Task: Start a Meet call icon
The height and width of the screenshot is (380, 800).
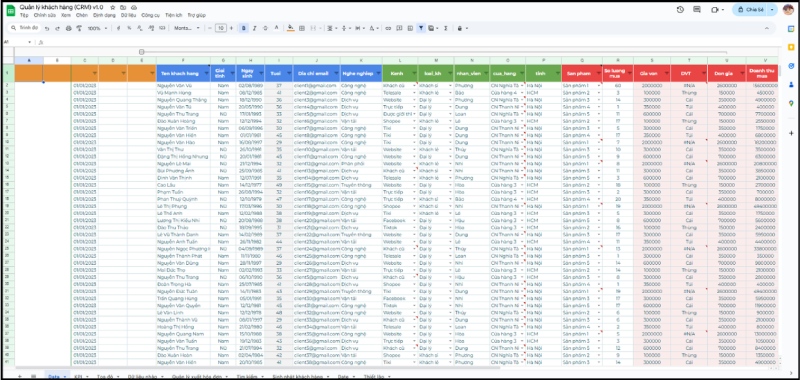Action: pos(717,10)
